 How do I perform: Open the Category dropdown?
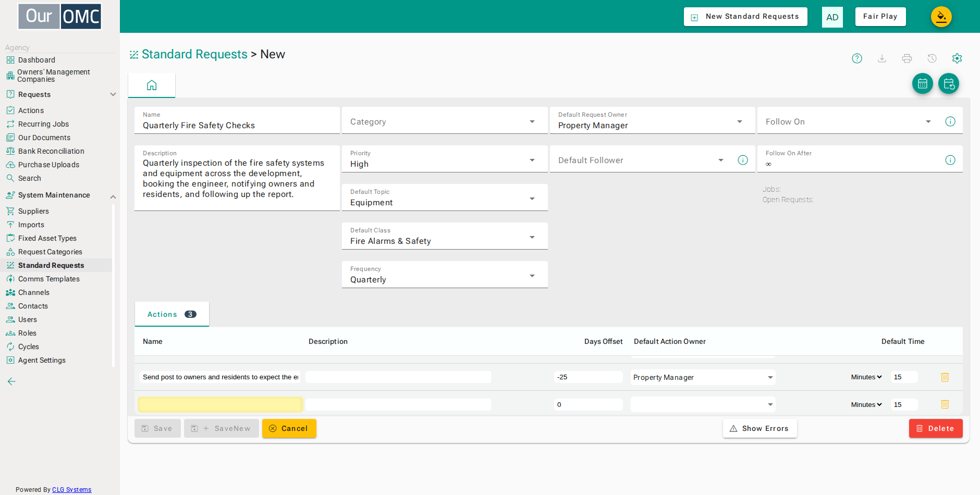pos(445,121)
